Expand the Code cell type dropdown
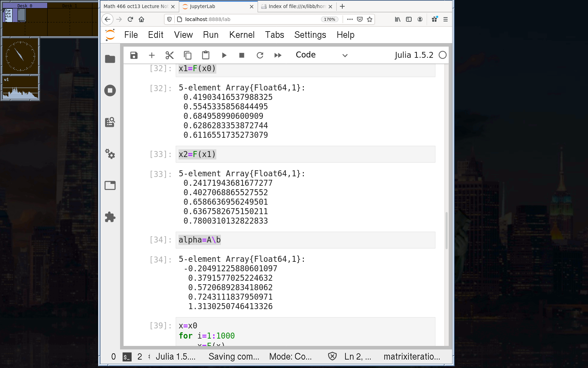The image size is (588, 368). 321,55
